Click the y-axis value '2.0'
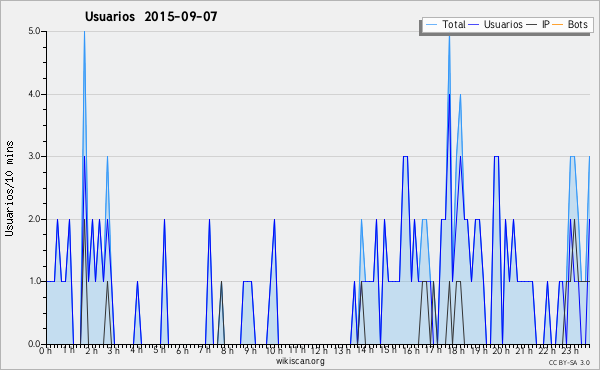The image size is (600, 370). pyautogui.click(x=34, y=219)
